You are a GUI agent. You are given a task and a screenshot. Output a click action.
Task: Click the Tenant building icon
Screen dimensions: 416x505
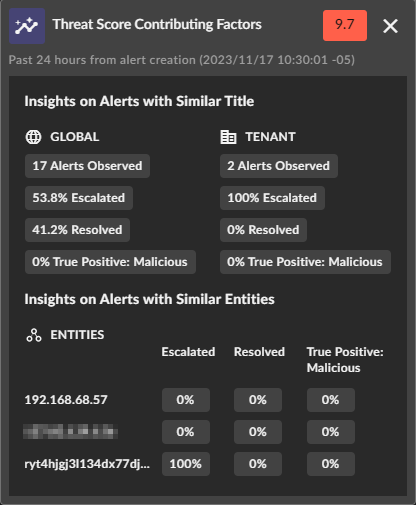tap(228, 137)
